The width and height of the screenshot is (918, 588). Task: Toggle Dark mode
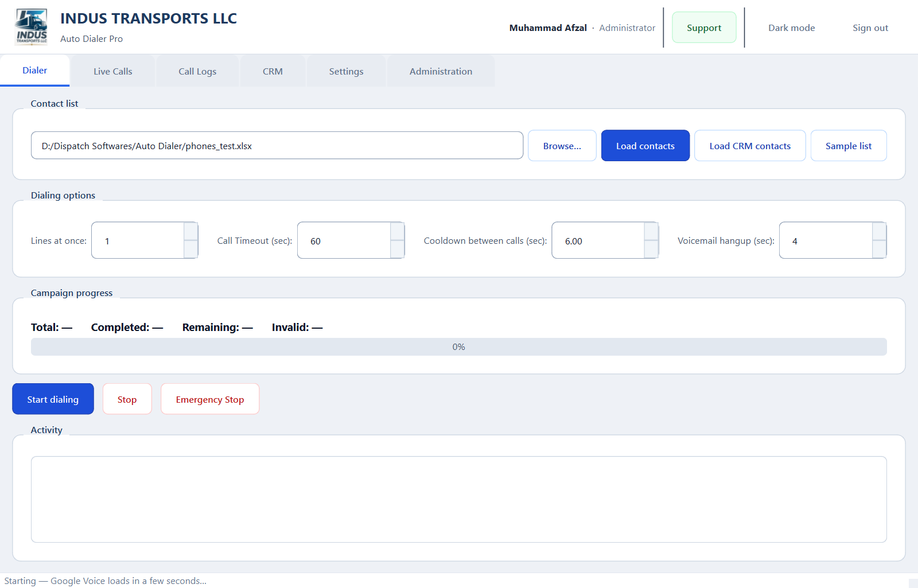(x=791, y=28)
